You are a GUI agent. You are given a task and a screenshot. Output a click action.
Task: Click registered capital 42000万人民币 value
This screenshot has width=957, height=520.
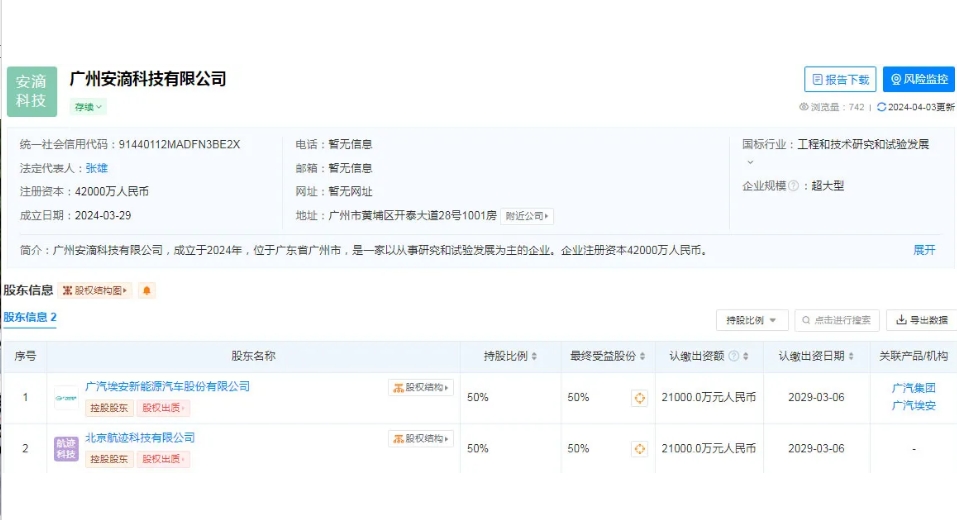point(112,192)
